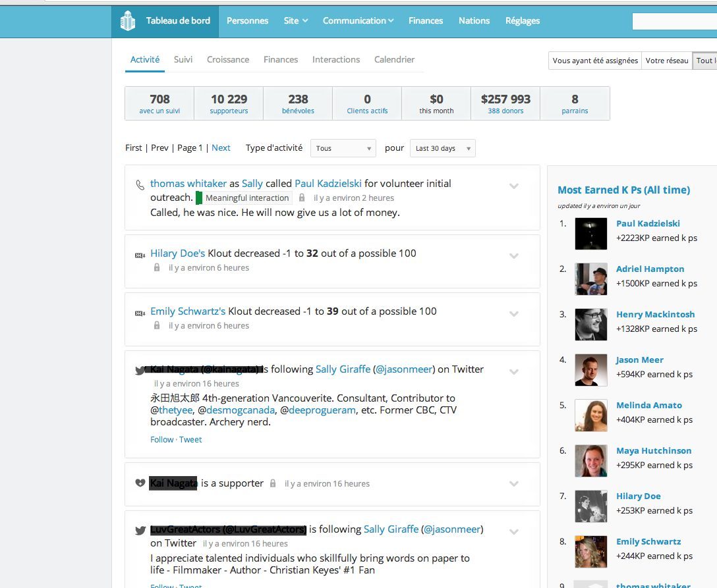This screenshot has height=588, width=717.
Task: Go to the Next page of activity
Action: coord(221,147)
